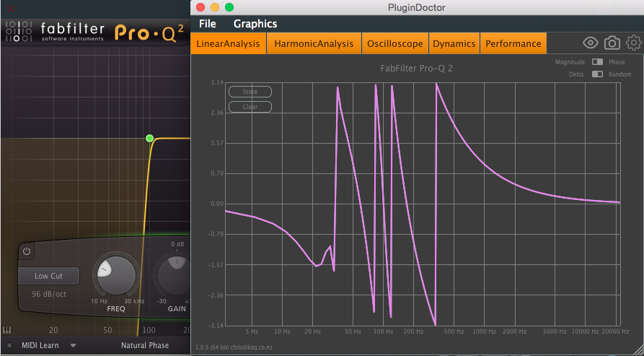This screenshot has height=356, width=644.
Task: Click the 3.14 y-axis label
Action: (217, 82)
